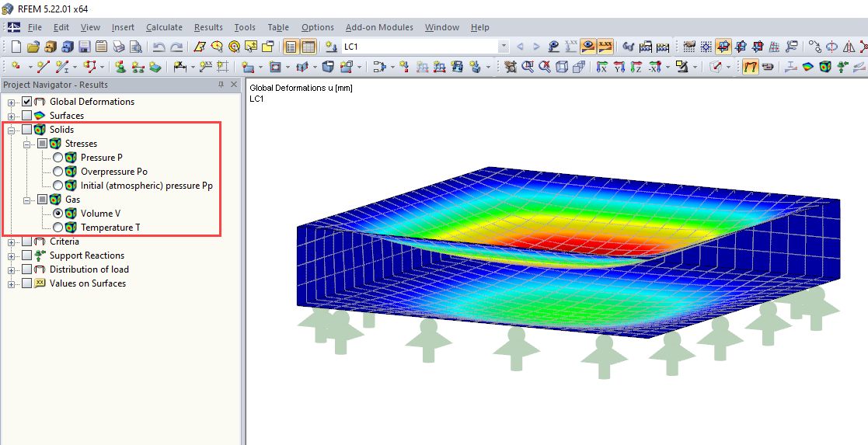
Task: Show surface results rainbow icon in toolbar
Action: [808, 67]
